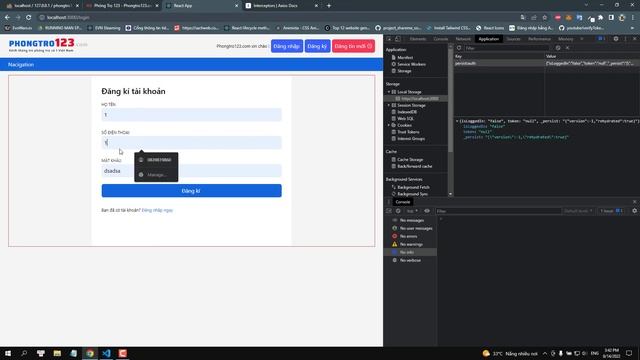Open the Đăng nhập ngay link
This screenshot has width=640, height=360.
click(x=158, y=210)
